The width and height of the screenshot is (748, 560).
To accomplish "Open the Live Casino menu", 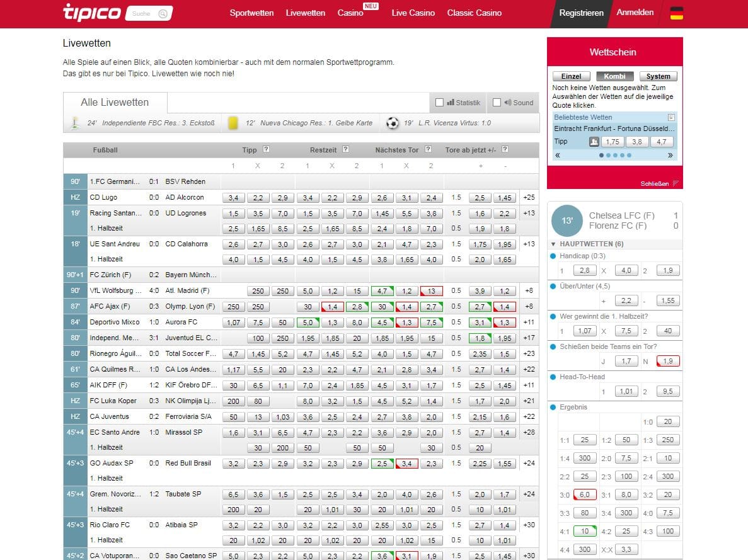I will (x=413, y=13).
